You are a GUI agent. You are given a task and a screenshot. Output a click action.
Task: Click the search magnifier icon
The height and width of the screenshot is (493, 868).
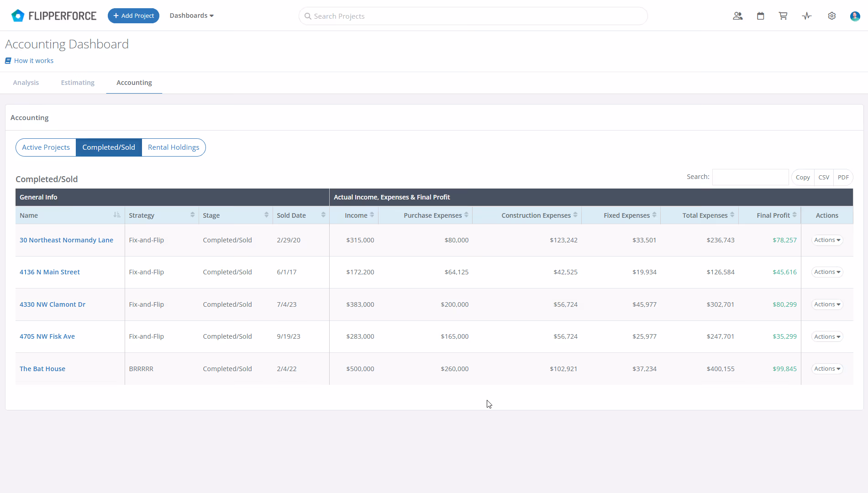[x=308, y=16]
